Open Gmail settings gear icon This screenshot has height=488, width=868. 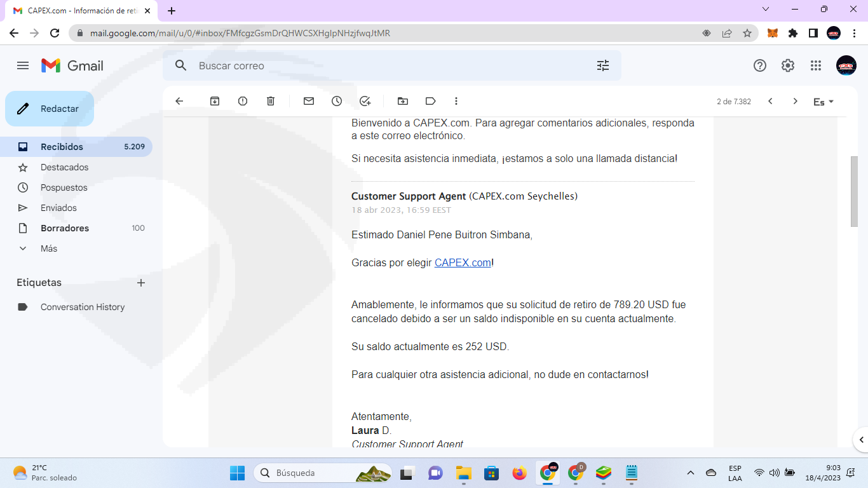pyautogui.click(x=788, y=65)
